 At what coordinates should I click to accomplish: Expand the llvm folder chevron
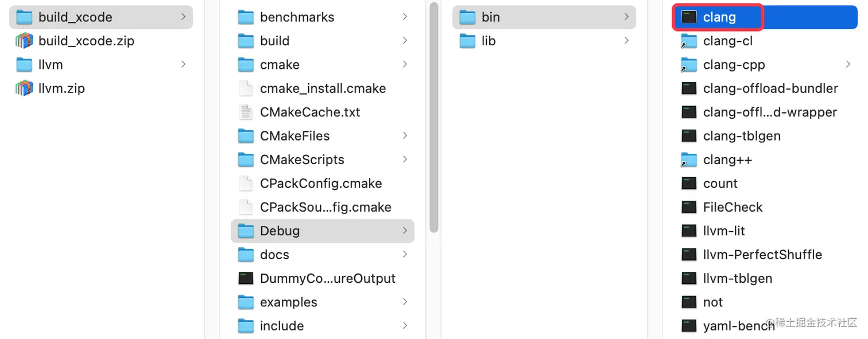[183, 64]
